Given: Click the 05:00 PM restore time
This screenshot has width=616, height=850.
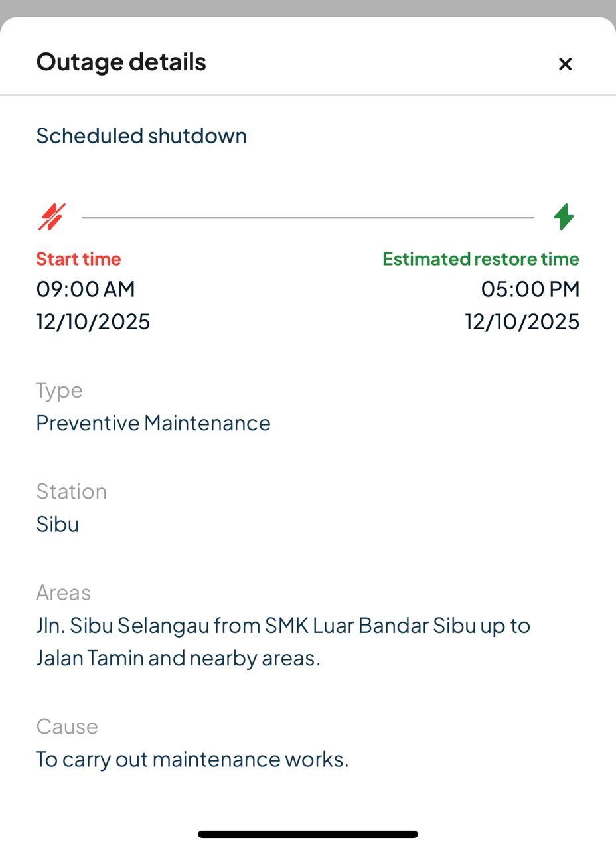Looking at the screenshot, I should tap(530, 290).
